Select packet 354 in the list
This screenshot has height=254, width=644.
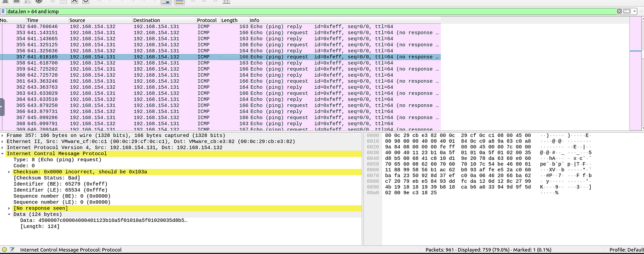[x=220, y=39]
